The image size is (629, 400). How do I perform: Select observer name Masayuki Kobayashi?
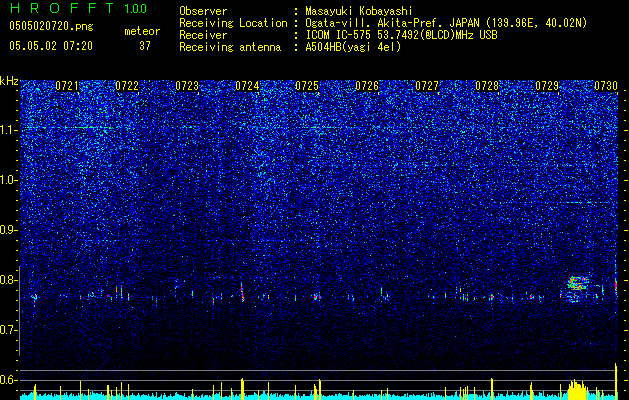coord(359,11)
